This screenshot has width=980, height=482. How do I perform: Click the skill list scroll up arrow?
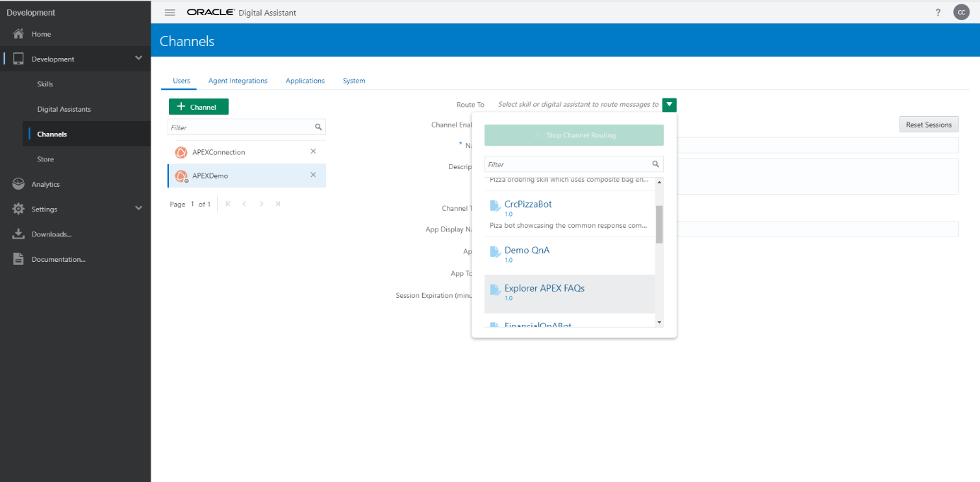coord(659,182)
